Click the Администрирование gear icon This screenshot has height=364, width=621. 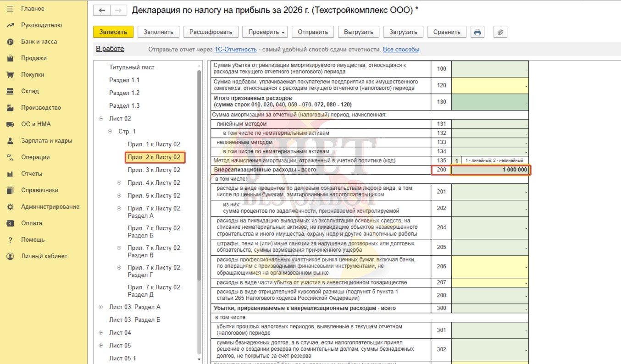pyautogui.click(x=10, y=207)
